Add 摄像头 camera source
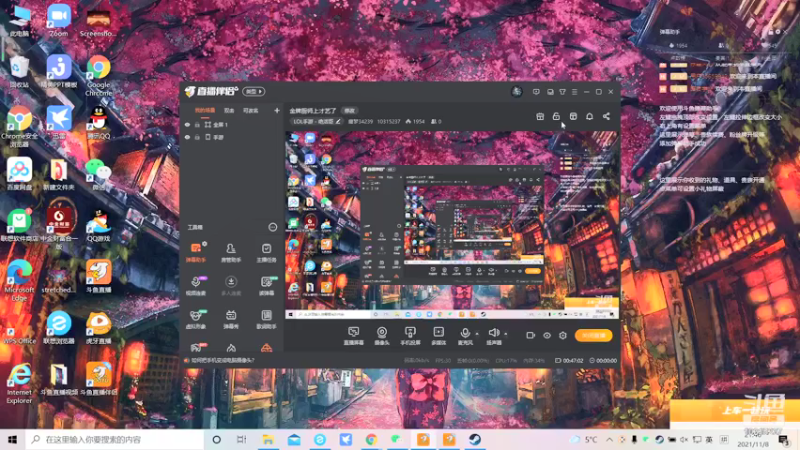The image size is (800, 450). coord(382,336)
